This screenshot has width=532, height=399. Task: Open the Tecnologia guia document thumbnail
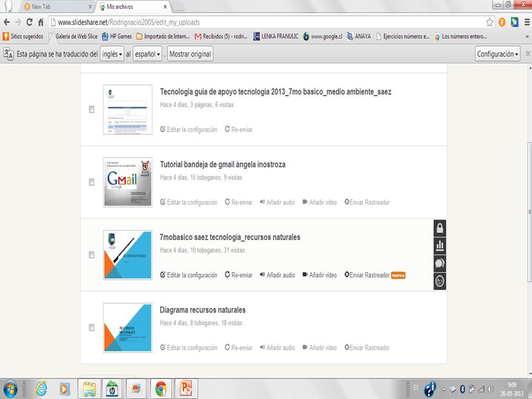(x=127, y=110)
